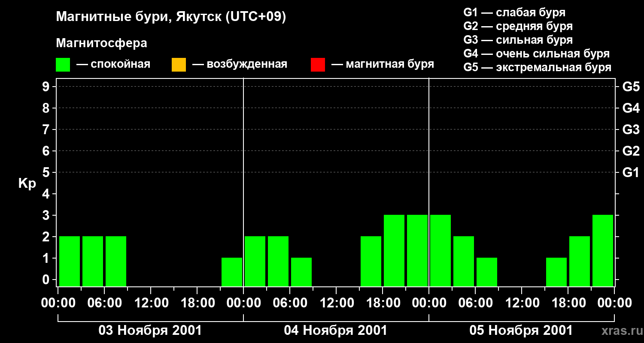Click the Kp 3 bar for 04 Ноября 18:00–21:00
Image resolution: width=644 pixels, height=343 pixels.
pos(394,250)
